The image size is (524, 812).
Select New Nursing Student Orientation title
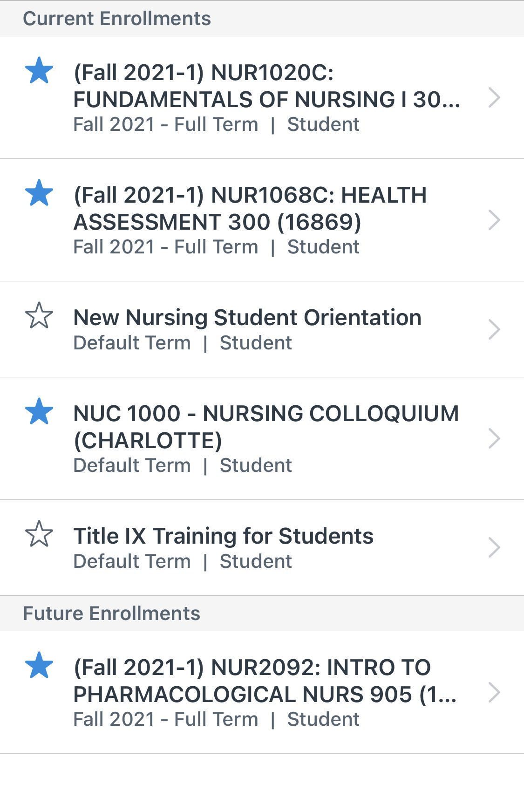247,318
